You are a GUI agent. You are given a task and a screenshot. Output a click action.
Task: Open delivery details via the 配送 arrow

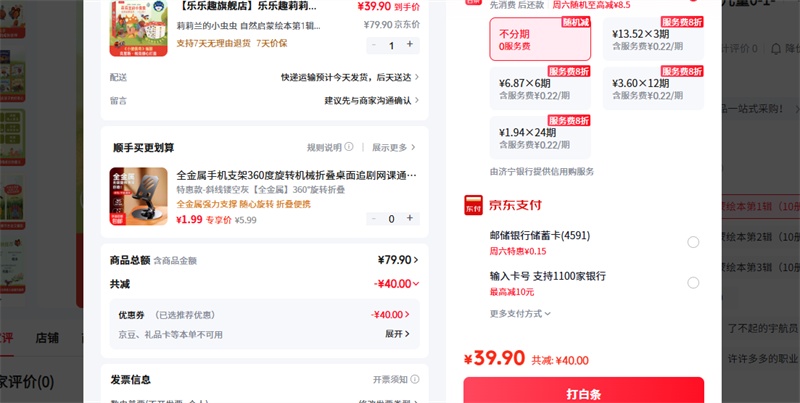click(417, 77)
